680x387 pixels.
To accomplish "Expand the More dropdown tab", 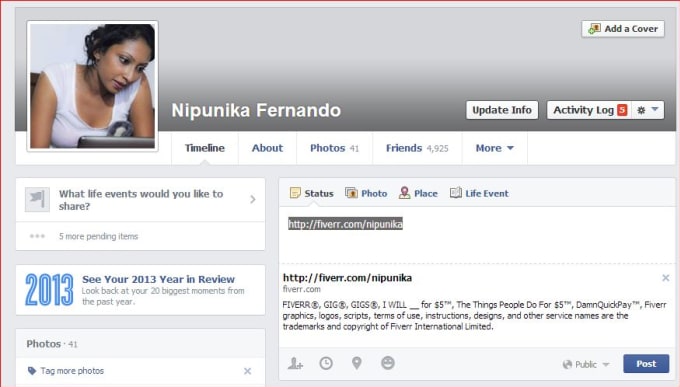I will [x=494, y=148].
